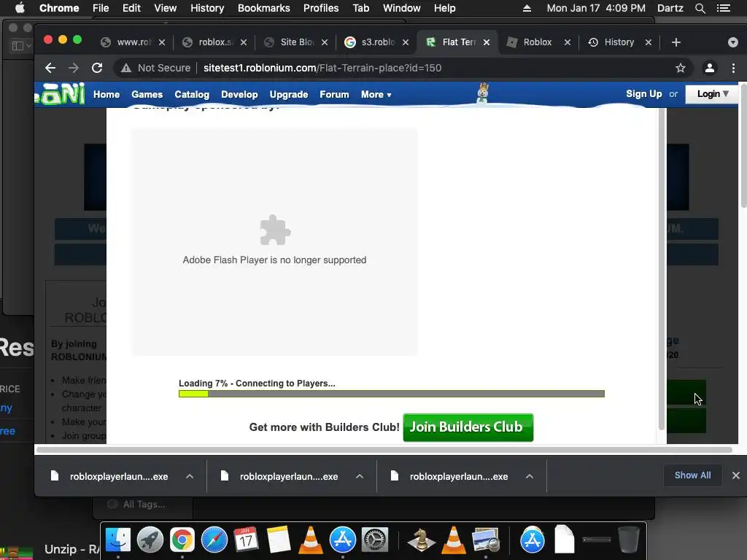Viewport: 747px width, 560px height.
Task: Open Chrome's three-dot menu
Action: (733, 68)
